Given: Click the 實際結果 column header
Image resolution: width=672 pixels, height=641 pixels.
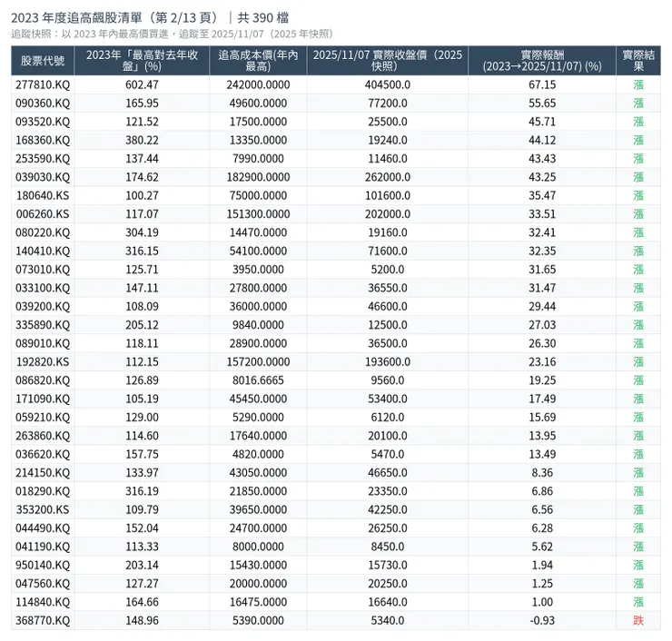Looking at the screenshot, I should (x=638, y=61).
